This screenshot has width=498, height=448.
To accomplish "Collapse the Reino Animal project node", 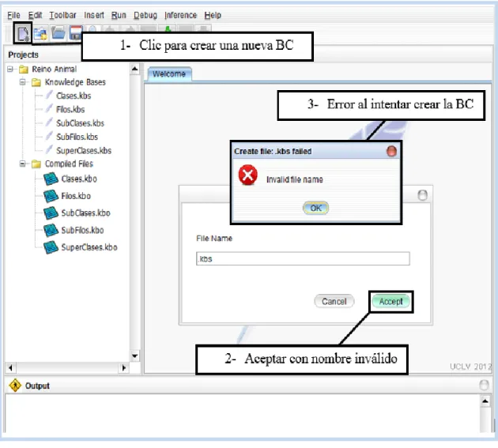I will 10,69.
